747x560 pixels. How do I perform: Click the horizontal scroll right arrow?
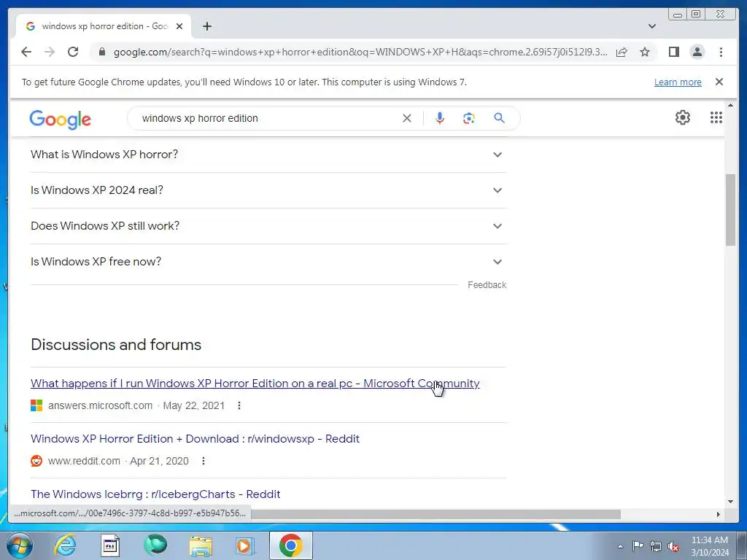(x=718, y=514)
